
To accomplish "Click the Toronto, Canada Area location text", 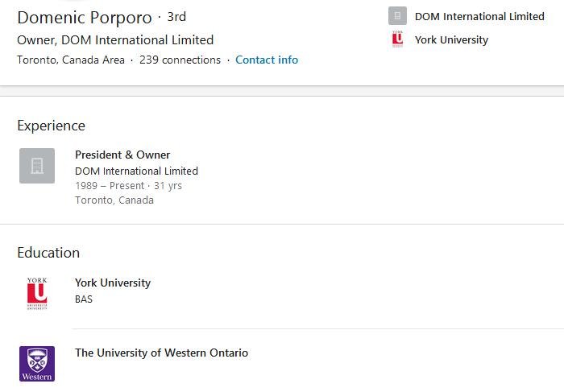I will click(x=71, y=60).
